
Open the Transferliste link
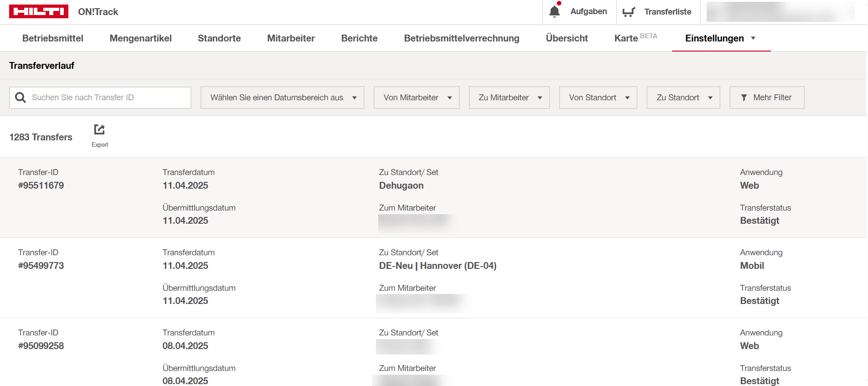(x=668, y=12)
